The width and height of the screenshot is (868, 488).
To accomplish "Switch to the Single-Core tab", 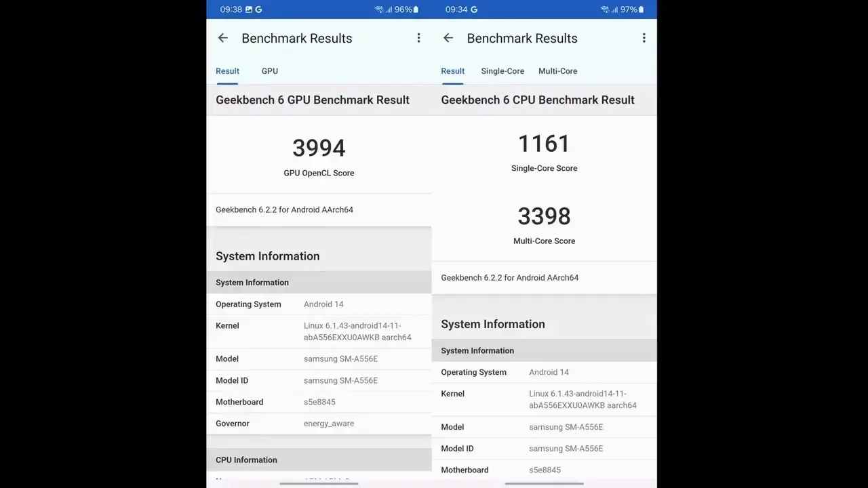I will pos(502,70).
